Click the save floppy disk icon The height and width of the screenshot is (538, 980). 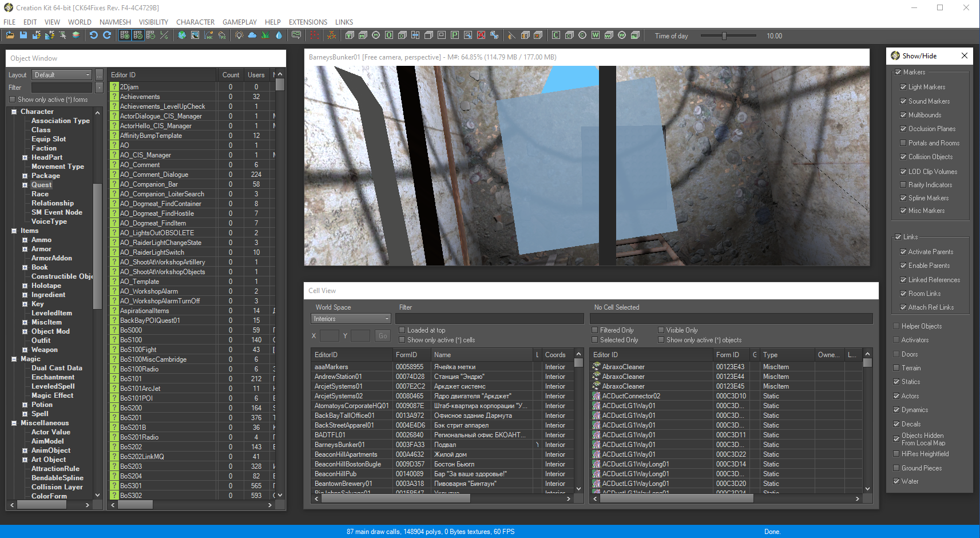(x=23, y=35)
